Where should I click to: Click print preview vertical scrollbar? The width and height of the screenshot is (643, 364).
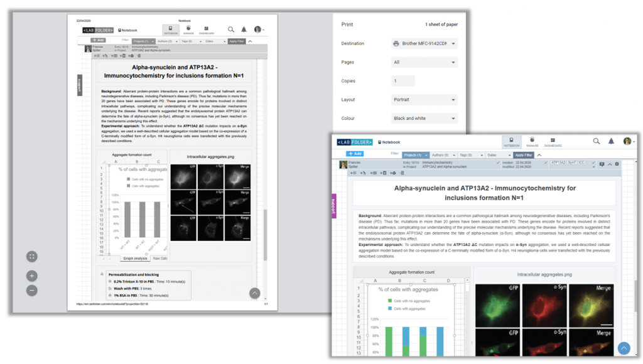[x=266, y=235]
